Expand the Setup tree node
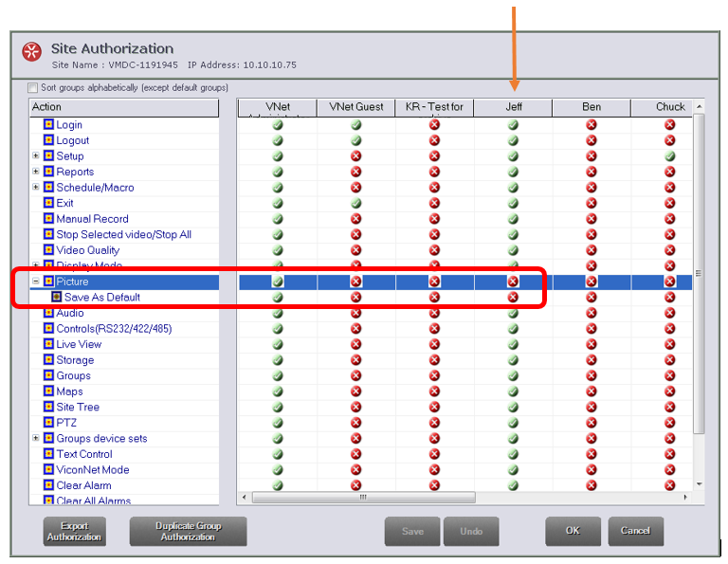Screen dimensions: 728x564 [36, 156]
